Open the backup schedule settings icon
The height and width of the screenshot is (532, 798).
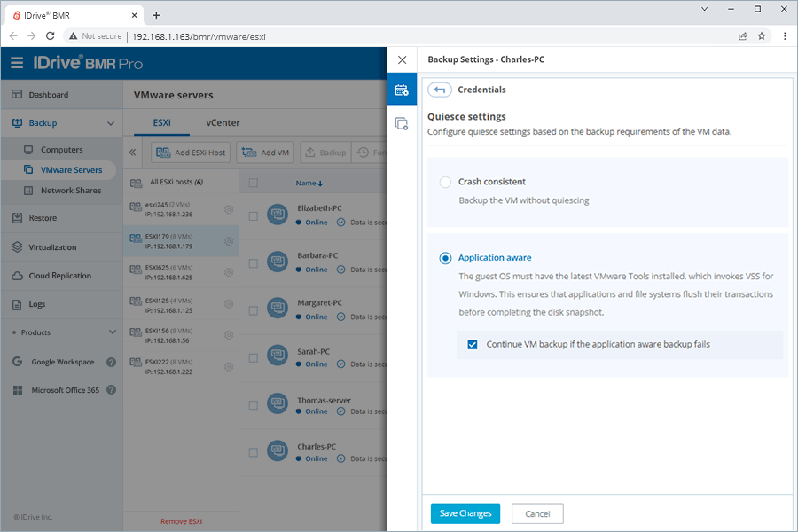coord(402,90)
